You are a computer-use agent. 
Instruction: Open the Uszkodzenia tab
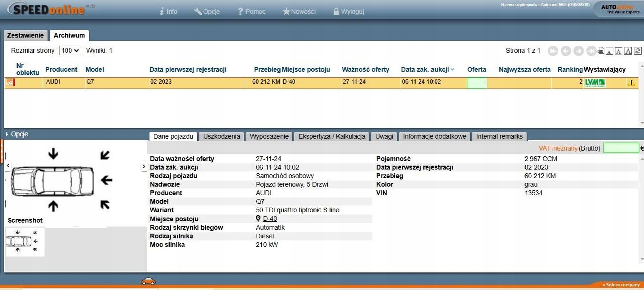[x=221, y=136]
